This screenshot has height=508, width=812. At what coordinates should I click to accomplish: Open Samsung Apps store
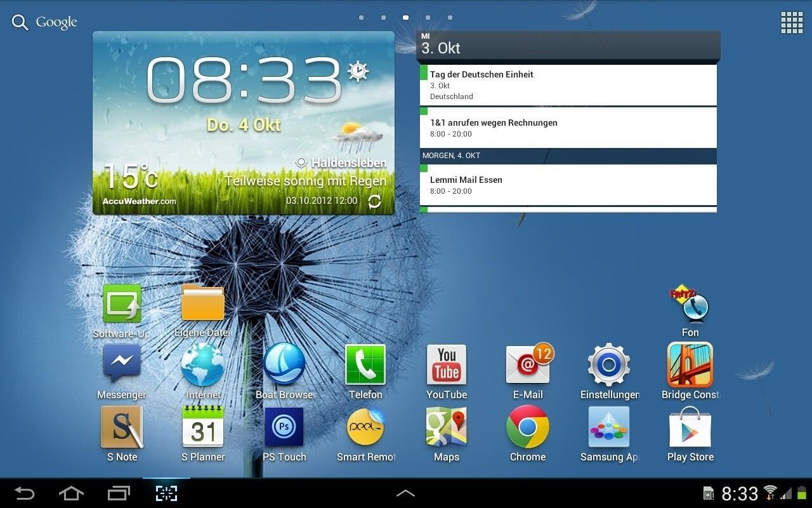[609, 427]
